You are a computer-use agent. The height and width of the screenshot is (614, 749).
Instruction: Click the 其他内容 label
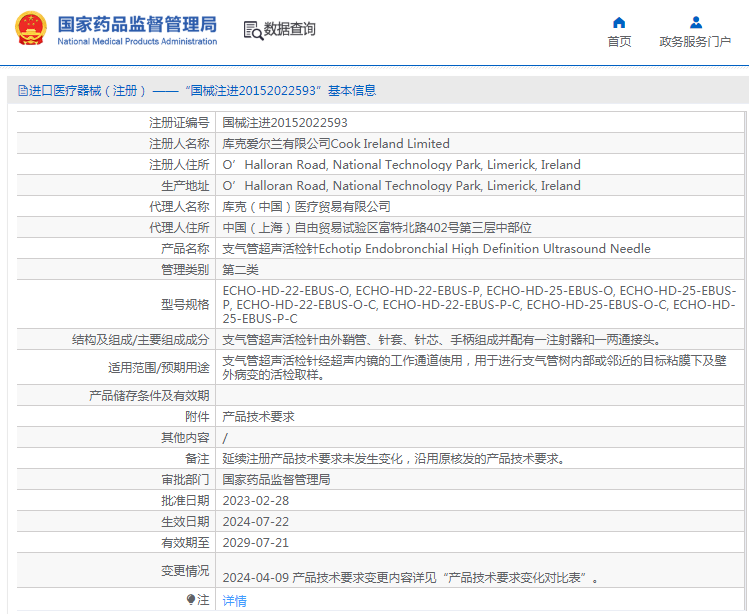click(x=185, y=438)
